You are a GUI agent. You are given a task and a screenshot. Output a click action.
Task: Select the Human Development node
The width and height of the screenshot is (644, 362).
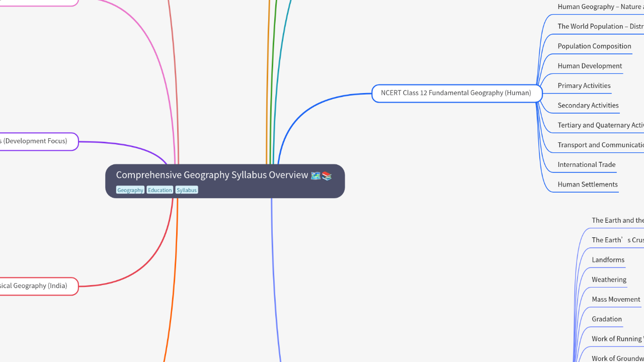click(590, 66)
